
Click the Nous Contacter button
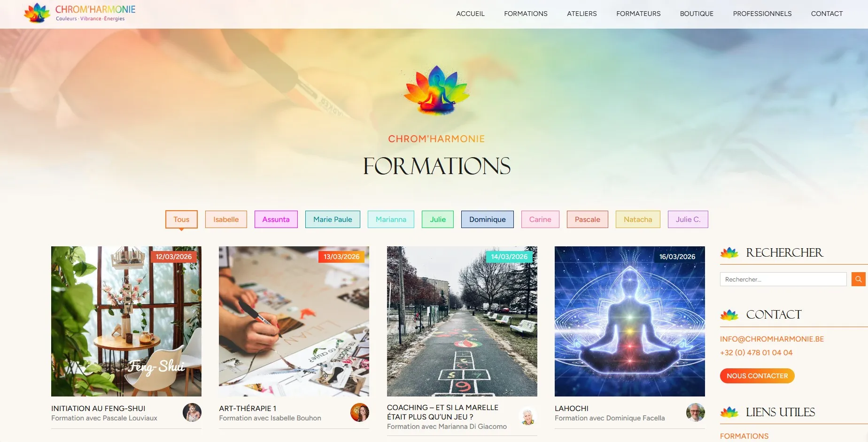click(x=757, y=376)
